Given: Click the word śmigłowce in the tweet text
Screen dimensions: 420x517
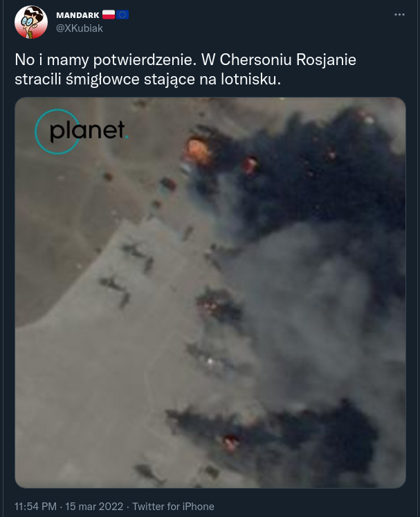Looking at the screenshot, I should pos(102,80).
